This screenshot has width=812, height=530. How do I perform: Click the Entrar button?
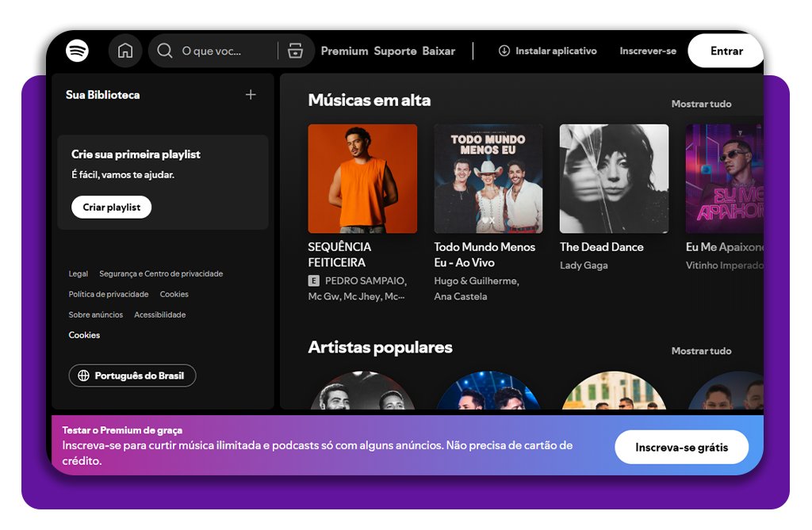click(726, 51)
